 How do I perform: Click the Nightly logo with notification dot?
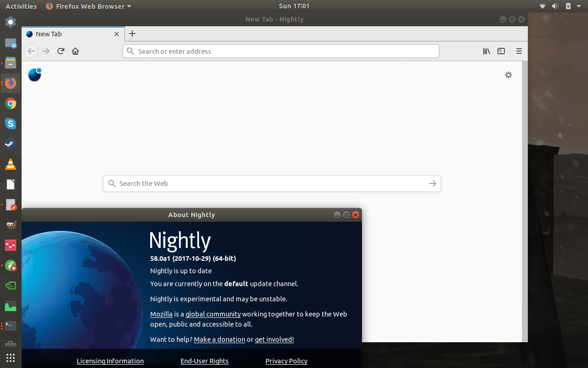(35, 75)
